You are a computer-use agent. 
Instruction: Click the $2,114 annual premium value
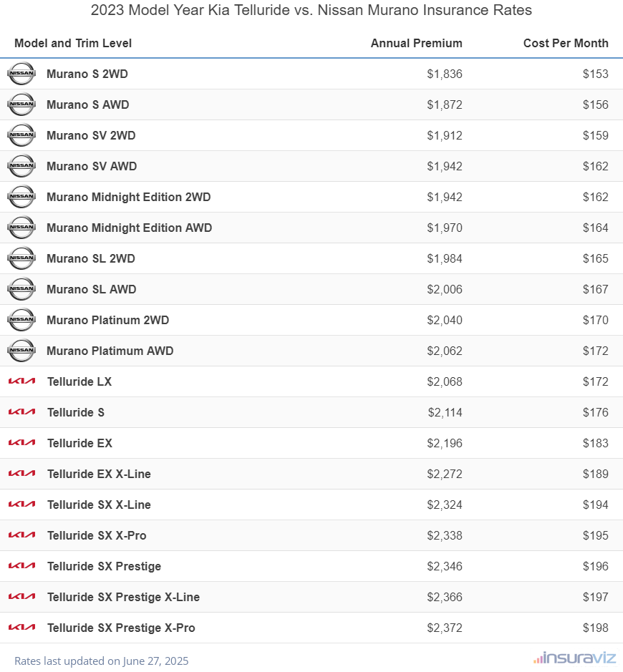(x=445, y=412)
